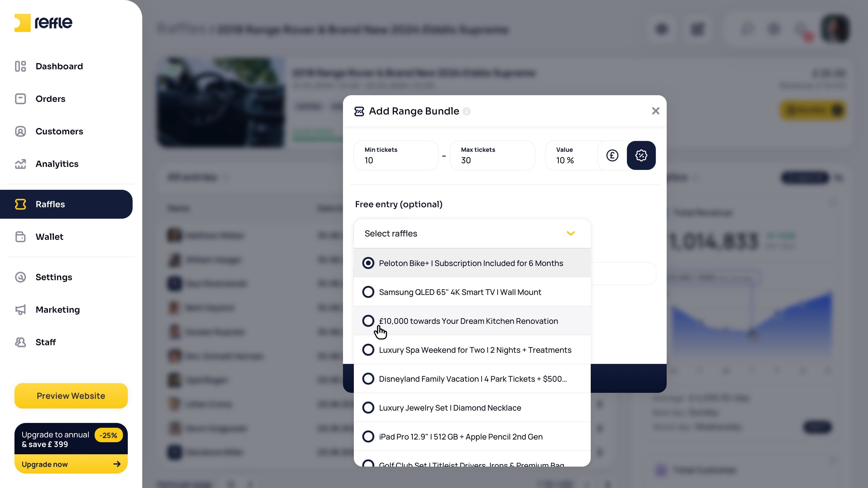Viewport: 868px width, 488px height.
Task: Switch value type to pounds
Action: 612,155
